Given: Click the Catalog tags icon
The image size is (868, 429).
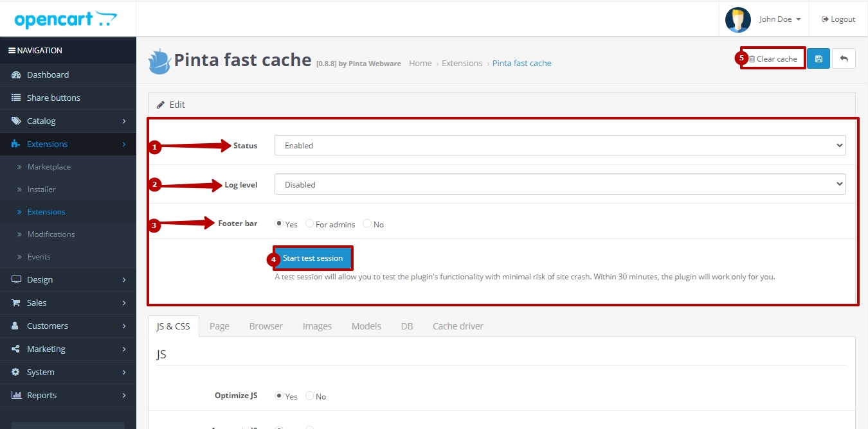Looking at the screenshot, I should click(16, 121).
